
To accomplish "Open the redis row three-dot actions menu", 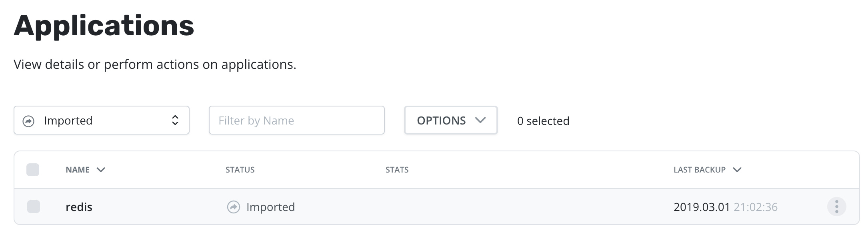I will (836, 207).
